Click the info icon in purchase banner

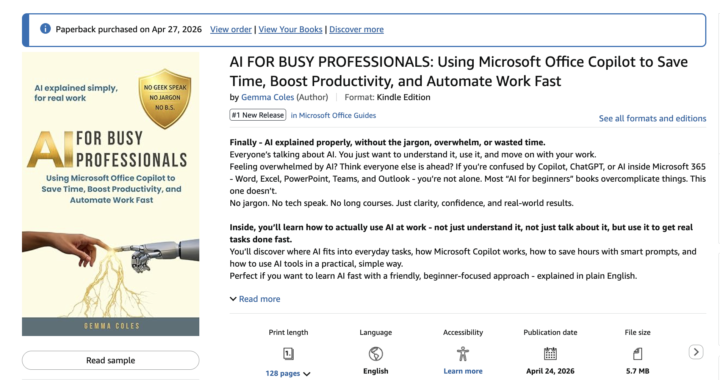(45, 28)
